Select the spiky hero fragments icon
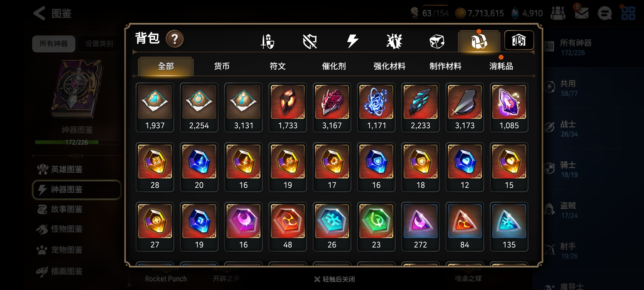Image resolution: width=644 pixels, height=290 pixels. pyautogui.click(x=394, y=41)
